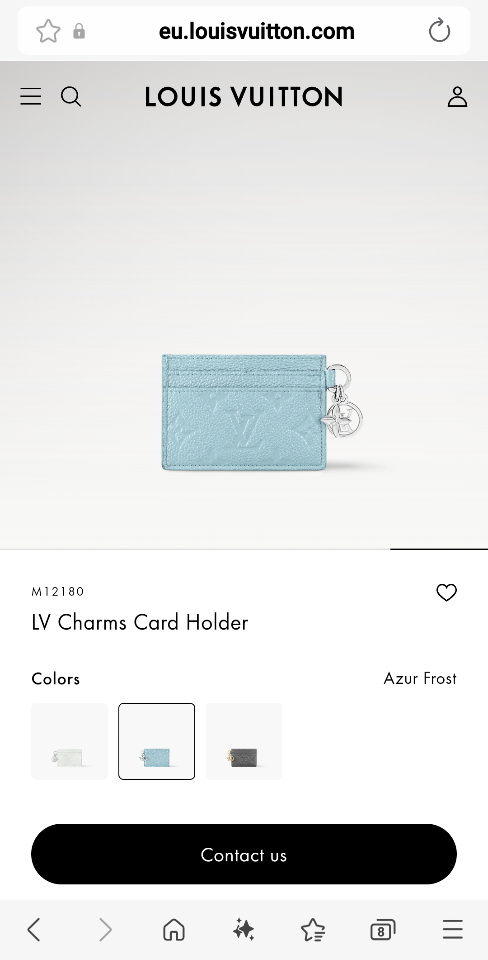Screen dimensions: 488x960
Task: Open the browser bookmarks list
Action: pos(313,930)
